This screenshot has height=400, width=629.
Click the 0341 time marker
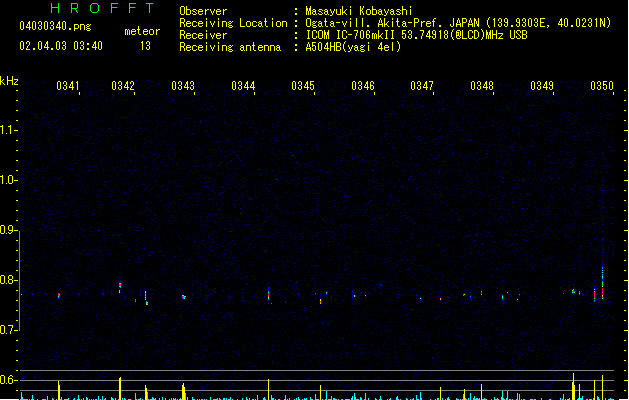(x=67, y=86)
